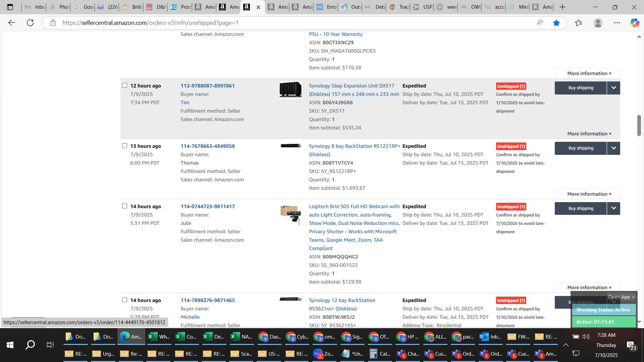The height and width of the screenshot is (362, 644).
Task: Open Buy shipping dropdown for Logitech Brio order
Action: coord(613,208)
